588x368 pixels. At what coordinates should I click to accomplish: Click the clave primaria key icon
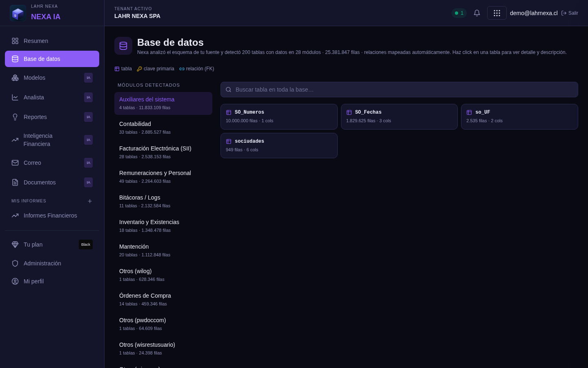pos(139,69)
